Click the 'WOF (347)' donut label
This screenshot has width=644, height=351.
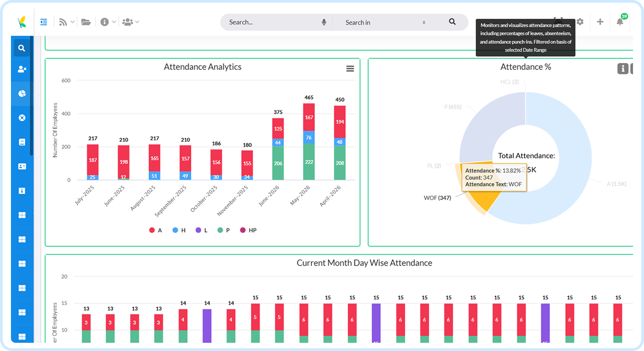click(437, 198)
